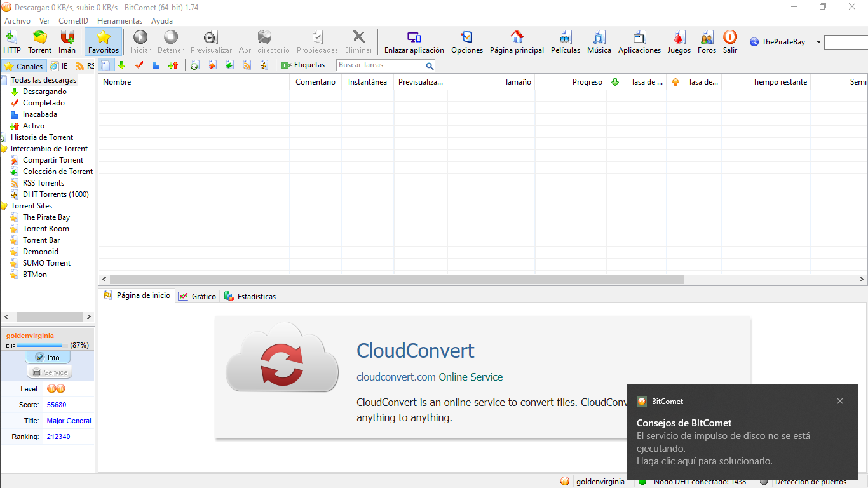Click the Info button in user panel

[48, 358]
